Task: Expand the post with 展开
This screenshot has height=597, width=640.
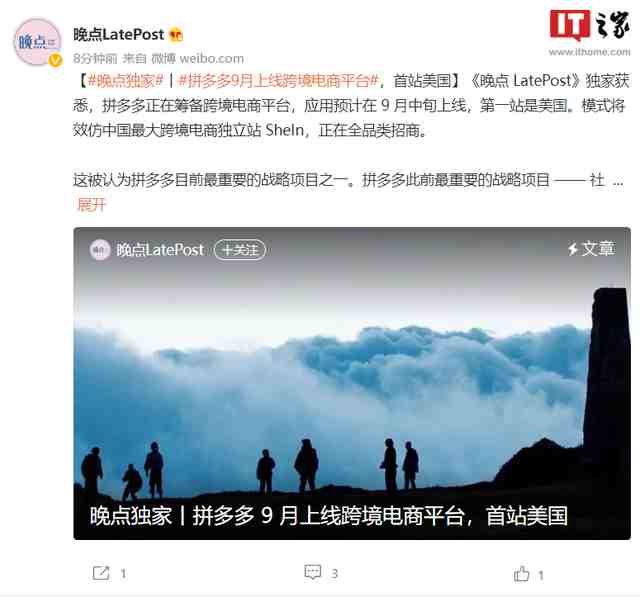Action: 91,204
